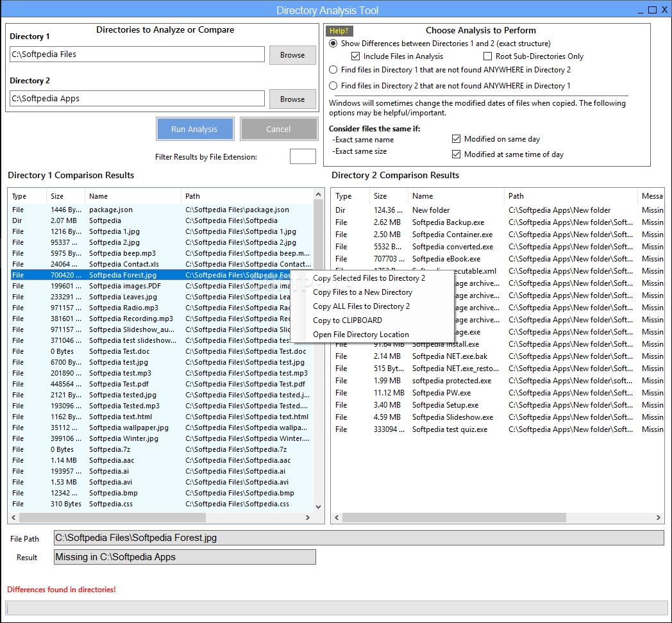Screen dimensions: 672x623
Task: Select Softpedia Container.exe row
Action: pyautogui.click(x=499, y=235)
